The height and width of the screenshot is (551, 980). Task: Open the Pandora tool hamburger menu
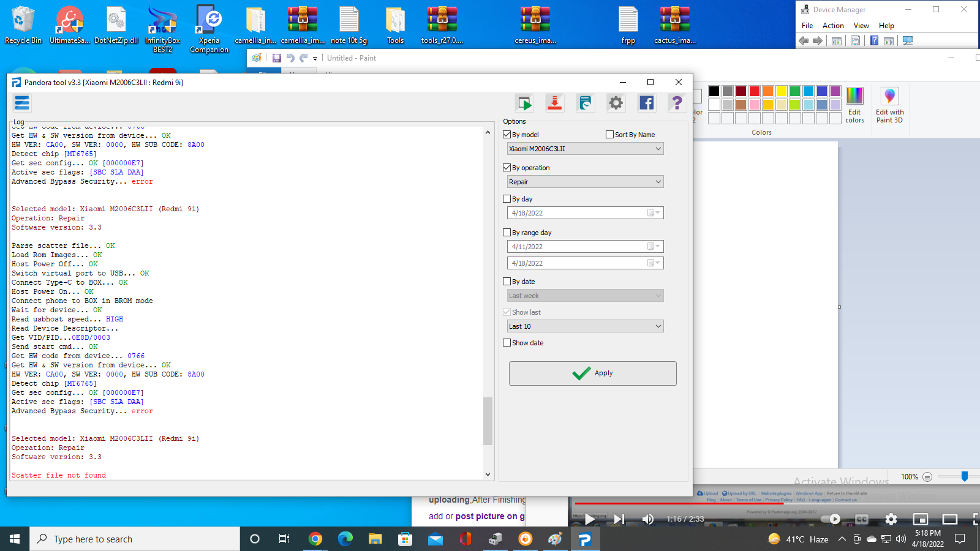pos(22,103)
